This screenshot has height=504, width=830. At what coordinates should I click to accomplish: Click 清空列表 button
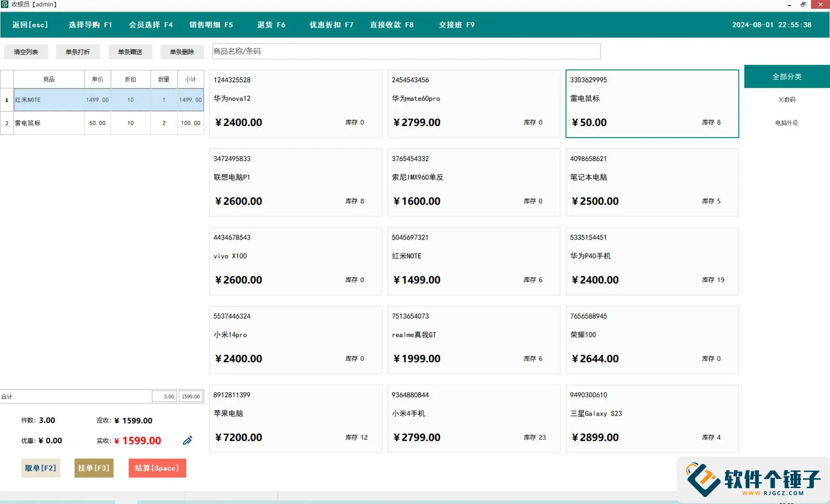pyautogui.click(x=26, y=52)
